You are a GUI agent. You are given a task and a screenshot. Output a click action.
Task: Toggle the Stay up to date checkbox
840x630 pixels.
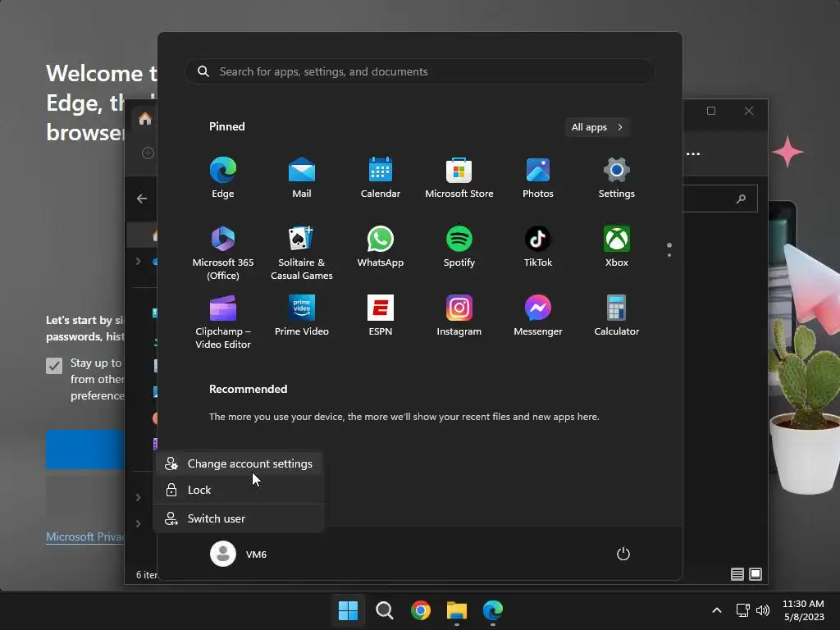(54, 366)
